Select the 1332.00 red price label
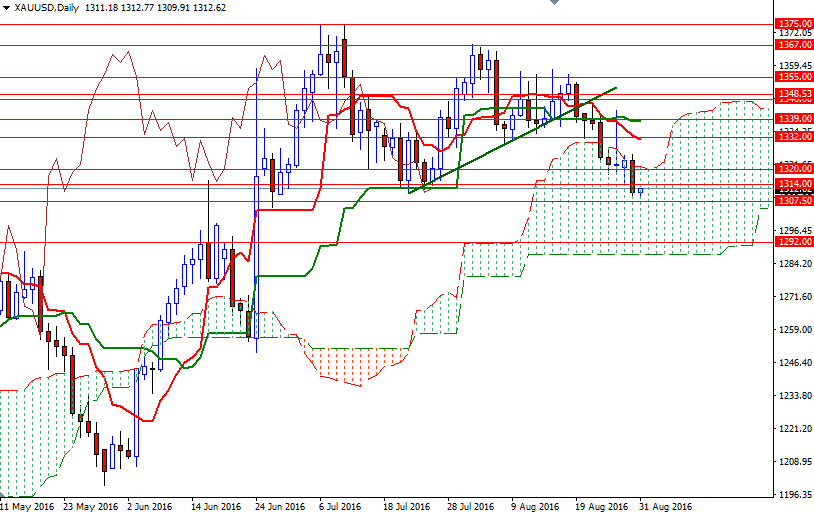The height and width of the screenshot is (514, 814). click(x=794, y=137)
